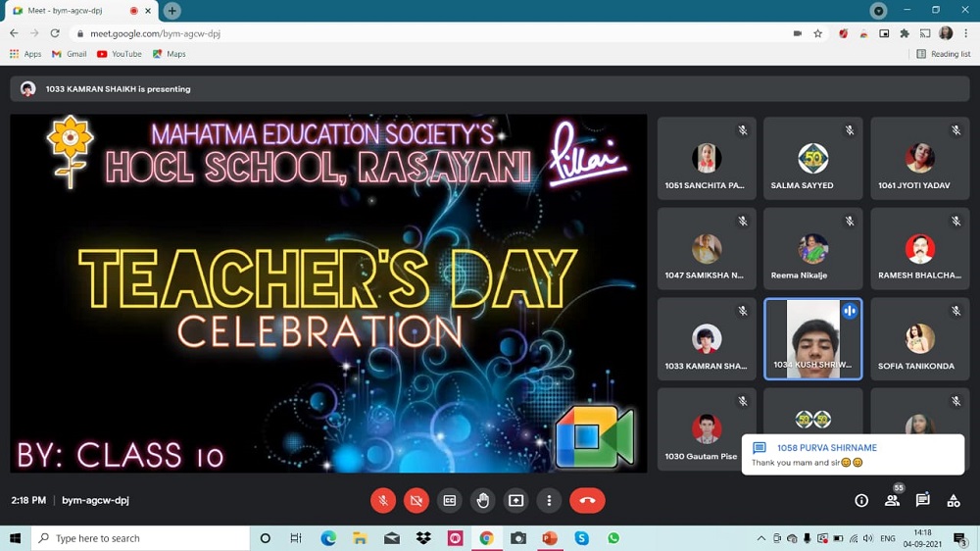980x551 pixels.
Task: Turn on the camera in Meet
Action: pyautogui.click(x=416, y=500)
